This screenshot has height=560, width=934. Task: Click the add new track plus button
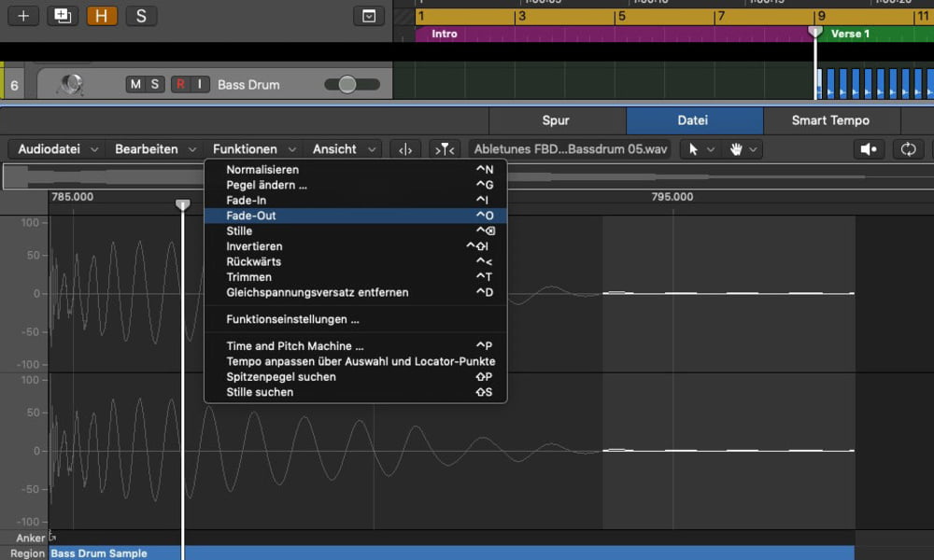(23, 16)
